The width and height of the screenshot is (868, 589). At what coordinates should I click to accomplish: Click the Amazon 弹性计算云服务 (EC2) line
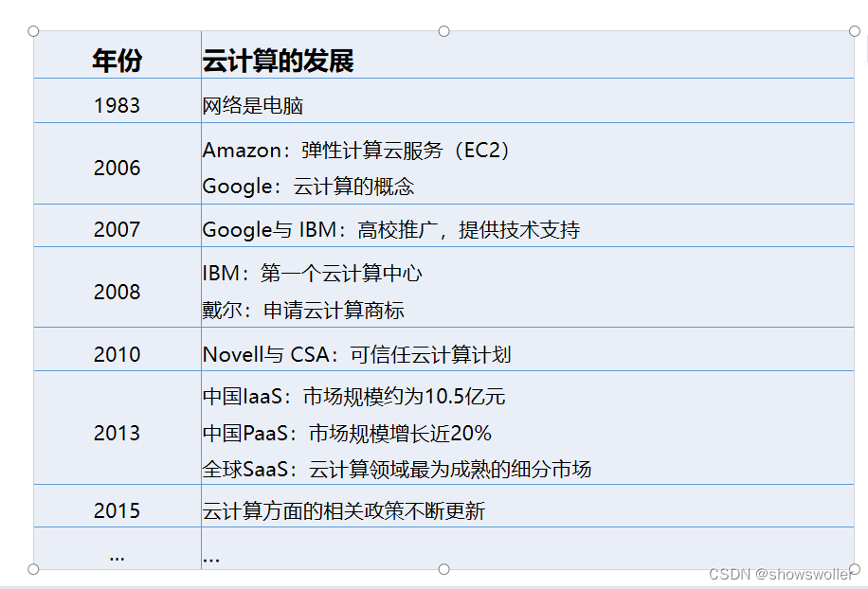click(x=356, y=151)
